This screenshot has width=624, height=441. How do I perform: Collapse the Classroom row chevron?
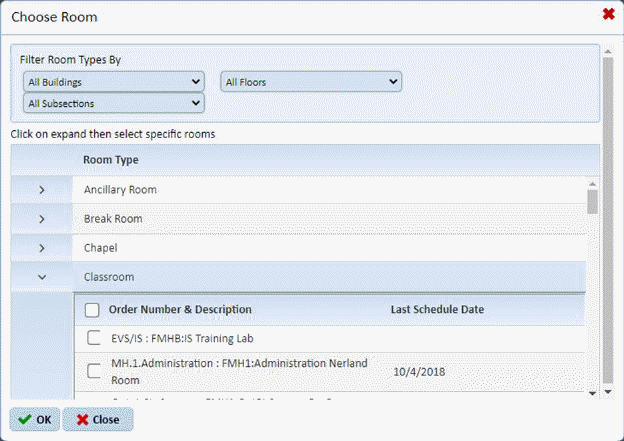coord(41,277)
